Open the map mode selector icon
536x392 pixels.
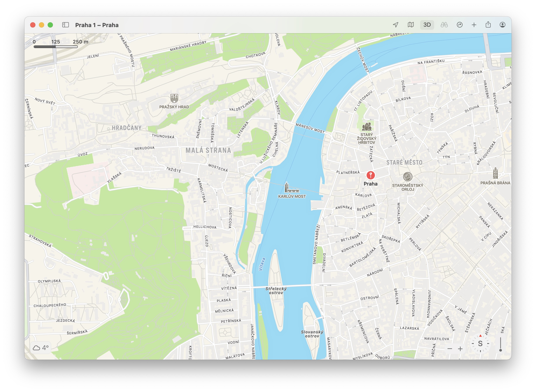pyautogui.click(x=411, y=25)
